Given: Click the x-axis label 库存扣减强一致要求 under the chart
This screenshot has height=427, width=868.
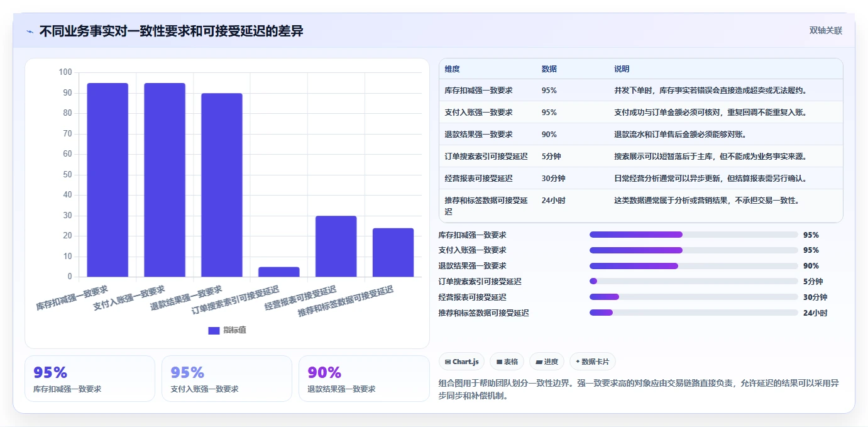Looking at the screenshot, I should (72, 298).
